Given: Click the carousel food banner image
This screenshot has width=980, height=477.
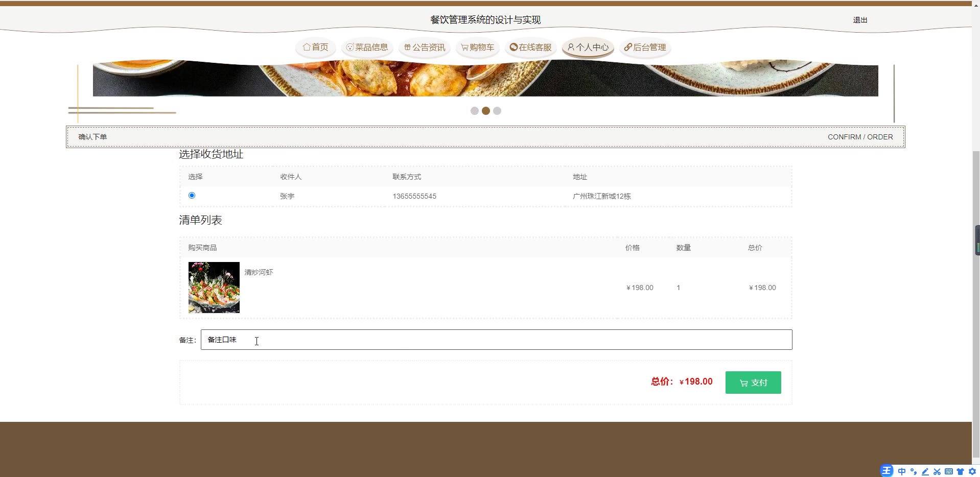Looking at the screenshot, I should 485,79.
